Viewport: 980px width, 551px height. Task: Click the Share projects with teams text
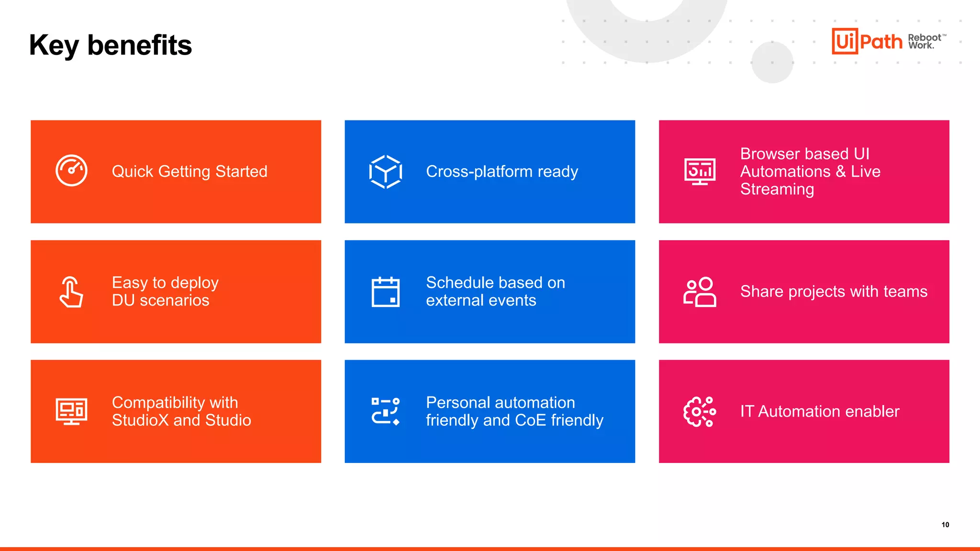coord(834,291)
